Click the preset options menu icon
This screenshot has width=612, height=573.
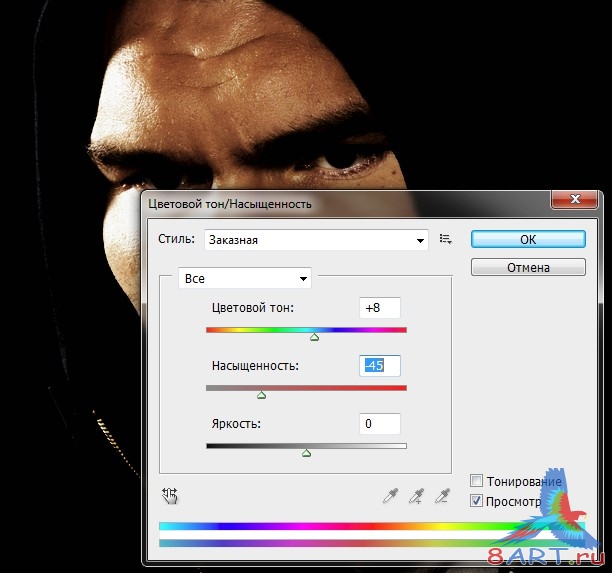(x=445, y=239)
